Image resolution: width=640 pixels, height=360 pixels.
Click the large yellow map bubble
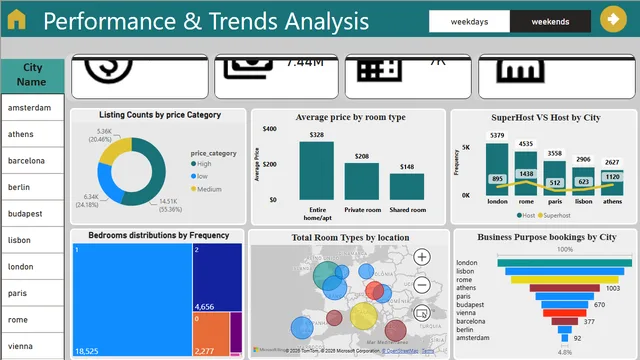[363, 316]
